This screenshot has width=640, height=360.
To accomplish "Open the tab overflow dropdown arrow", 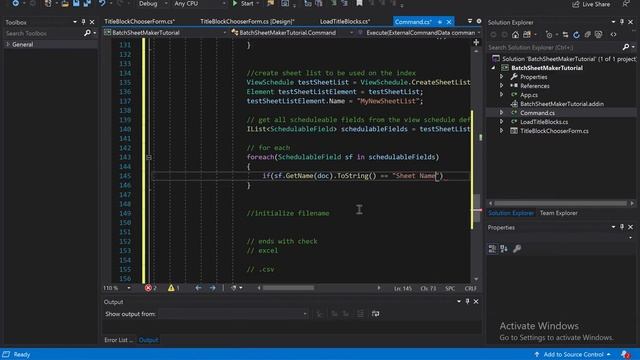I will (470, 21).
